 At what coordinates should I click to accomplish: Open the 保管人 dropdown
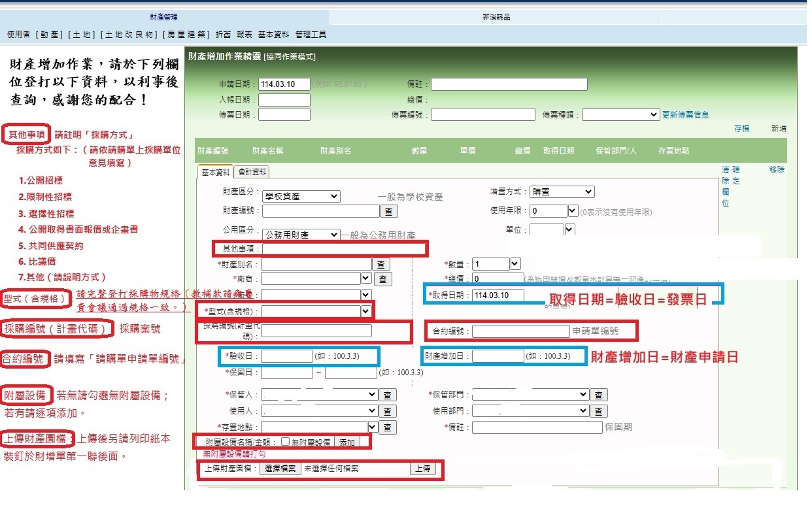pos(320,395)
